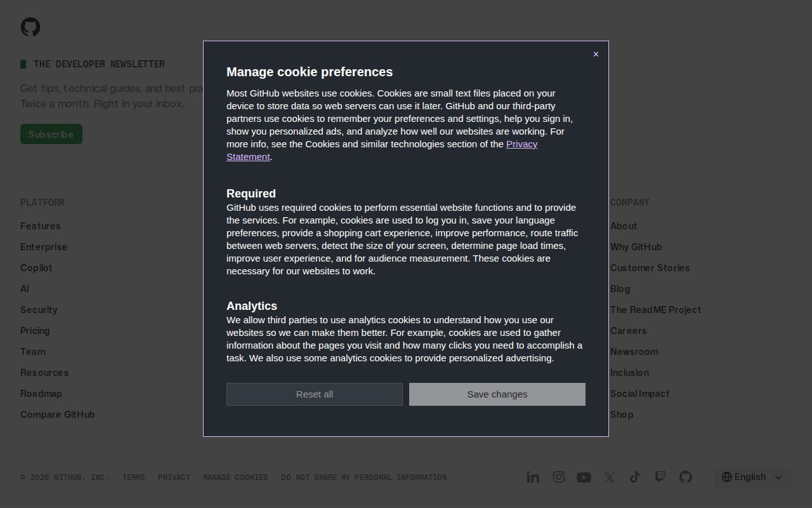Open GitHub's LinkedIn page icon
This screenshot has width=812, height=508.
click(x=533, y=477)
